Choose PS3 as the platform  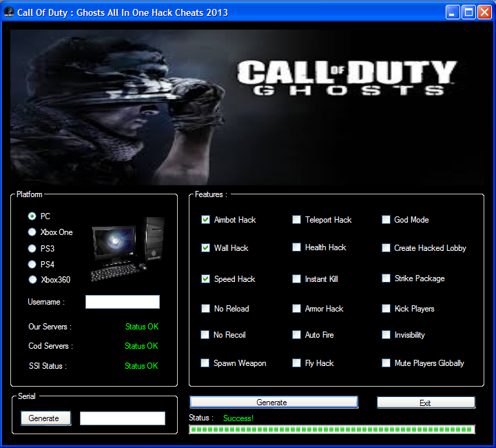click(x=32, y=248)
